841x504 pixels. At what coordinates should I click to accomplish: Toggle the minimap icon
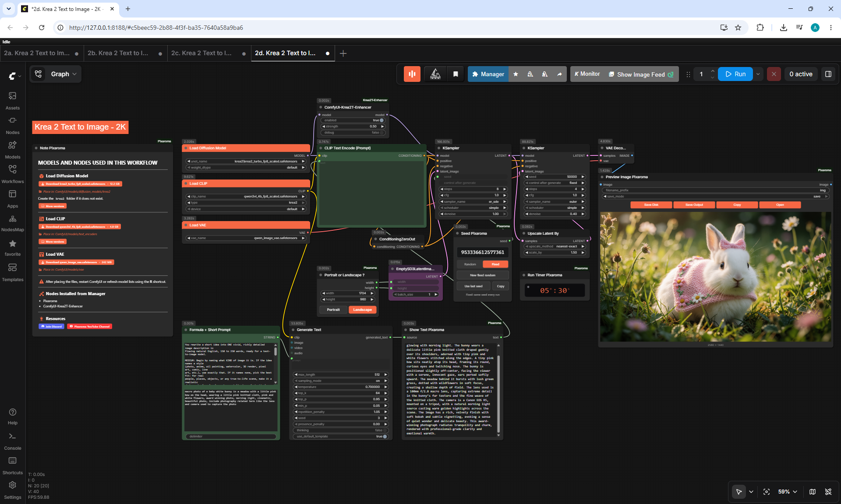813,492
